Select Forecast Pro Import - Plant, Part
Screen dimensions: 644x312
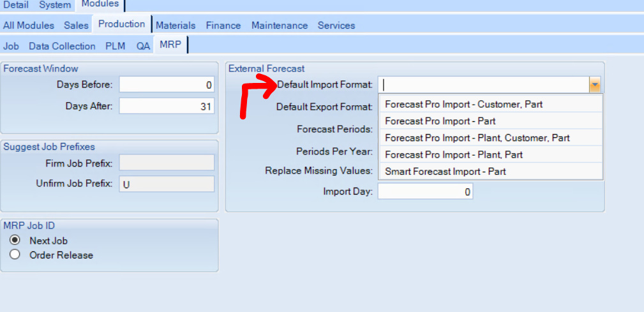tap(490, 155)
